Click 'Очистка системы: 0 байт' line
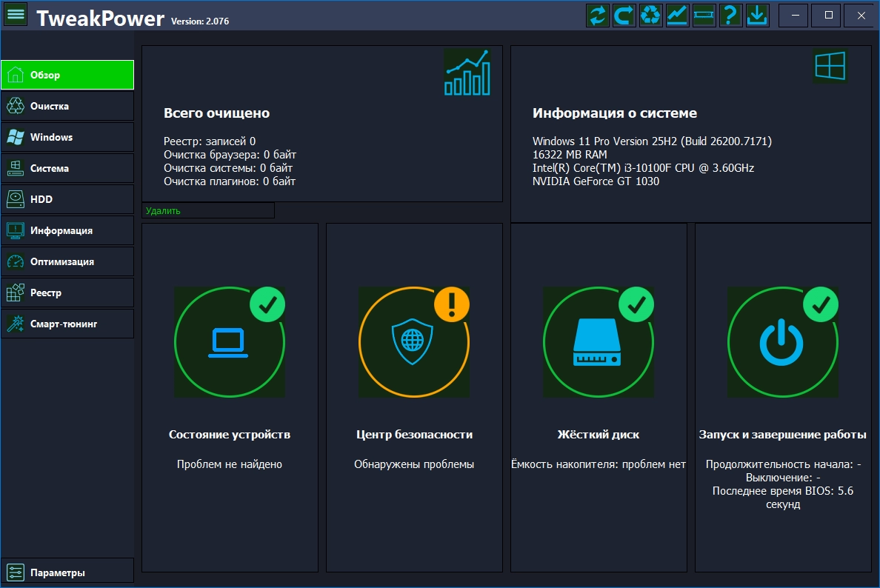This screenshot has height=588, width=880. pyautogui.click(x=228, y=168)
